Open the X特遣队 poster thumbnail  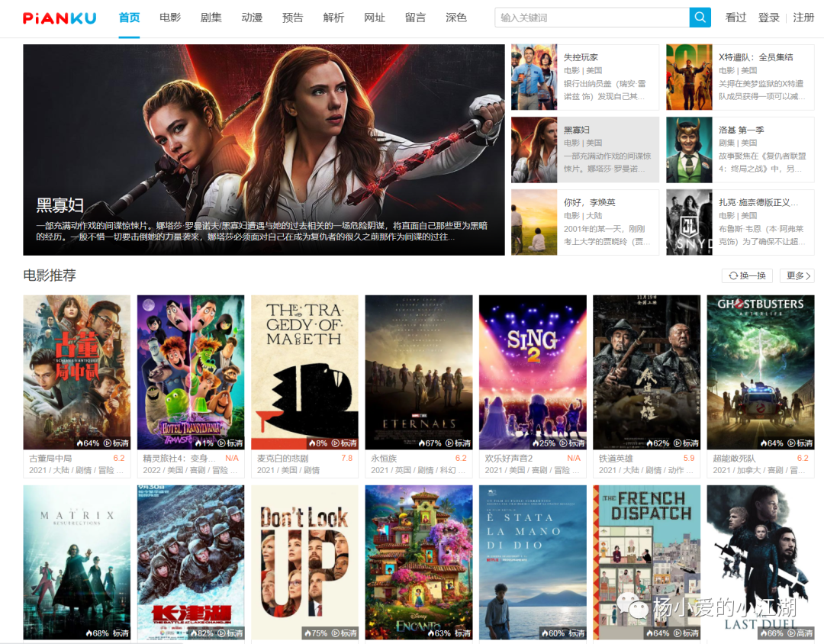tap(689, 77)
